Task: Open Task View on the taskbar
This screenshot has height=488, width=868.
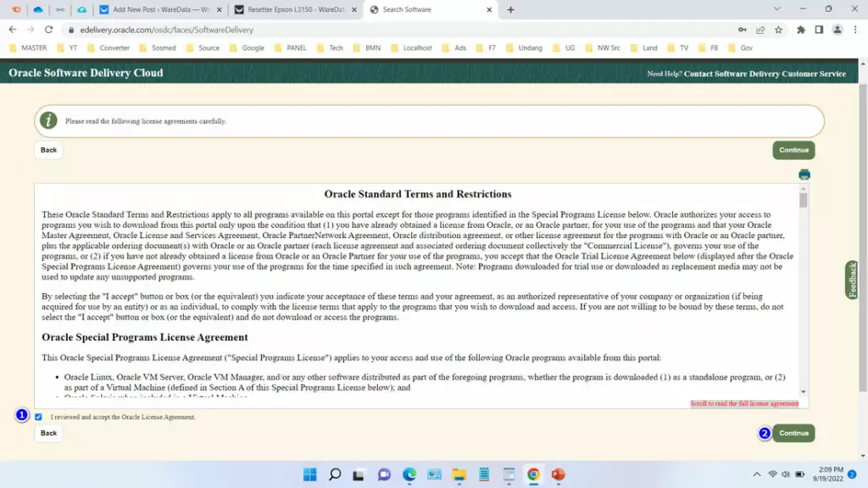Action: pyautogui.click(x=359, y=474)
